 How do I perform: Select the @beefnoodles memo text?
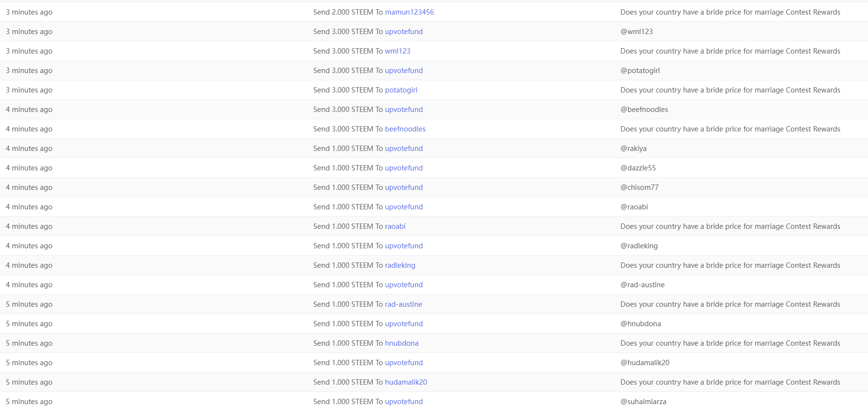click(644, 110)
